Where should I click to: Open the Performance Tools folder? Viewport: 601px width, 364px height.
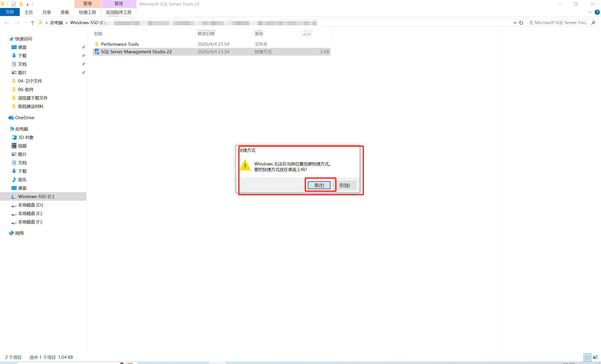(119, 44)
